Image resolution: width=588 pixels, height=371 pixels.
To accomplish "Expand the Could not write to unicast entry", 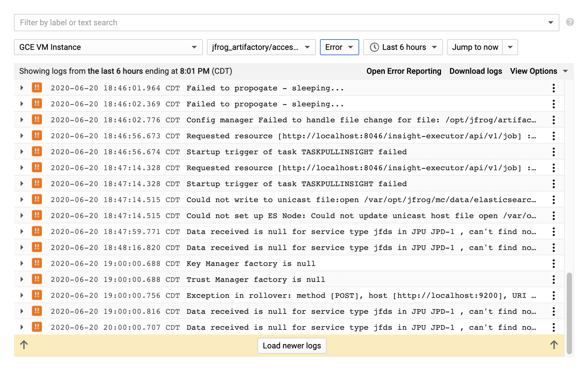I will tap(22, 199).
